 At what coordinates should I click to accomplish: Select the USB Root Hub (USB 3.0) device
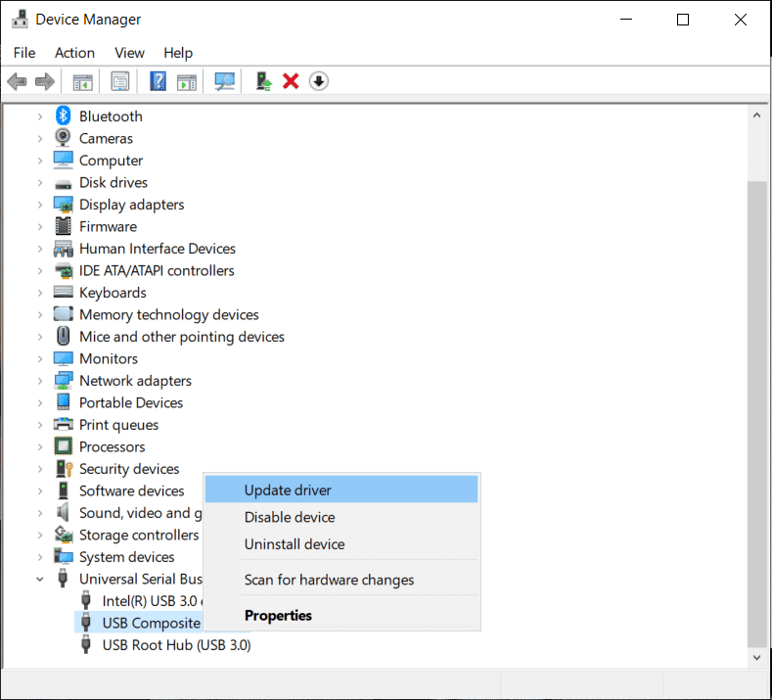pos(176,645)
